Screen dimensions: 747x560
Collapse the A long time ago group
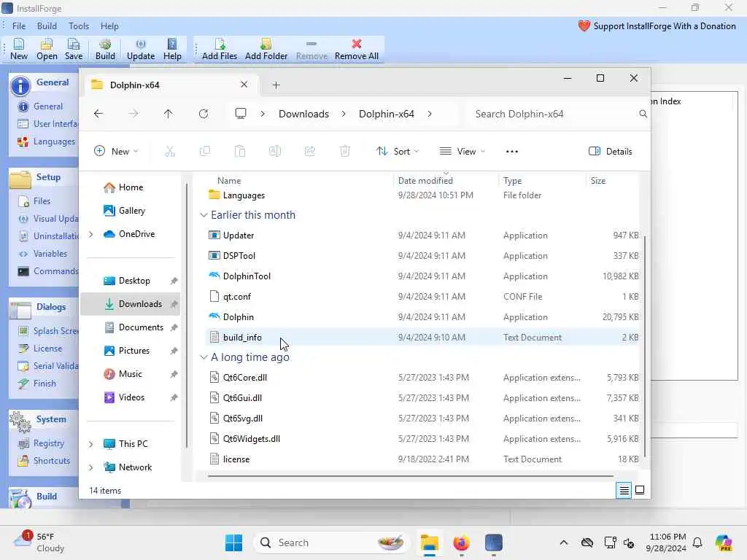tap(204, 357)
